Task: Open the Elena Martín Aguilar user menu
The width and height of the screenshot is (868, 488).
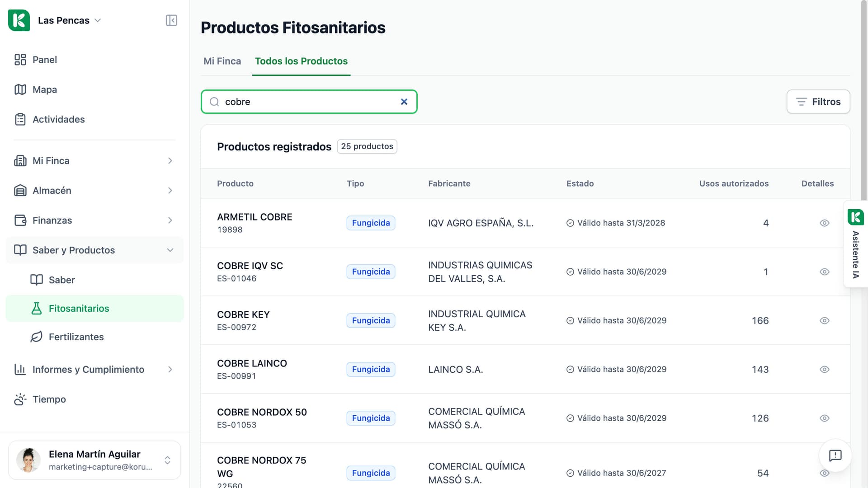Action: (94, 460)
